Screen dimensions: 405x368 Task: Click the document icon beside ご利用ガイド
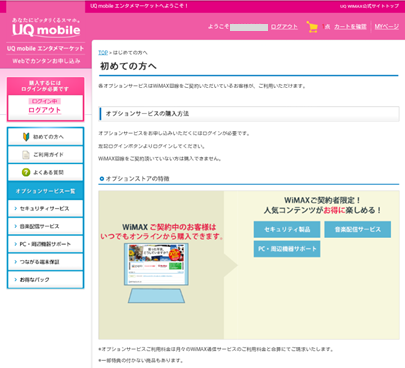(x=26, y=155)
